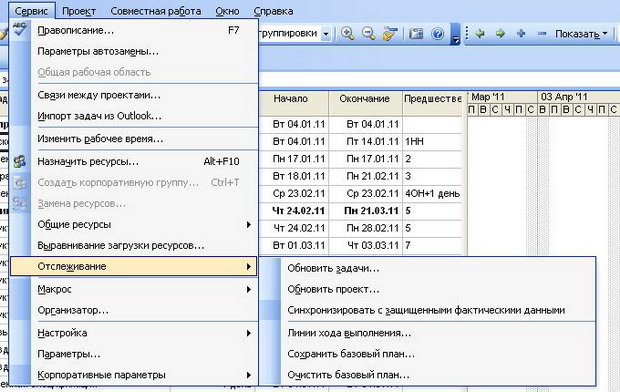Open Help with the question mark icon
The image size is (620, 392).
pyautogui.click(x=437, y=34)
